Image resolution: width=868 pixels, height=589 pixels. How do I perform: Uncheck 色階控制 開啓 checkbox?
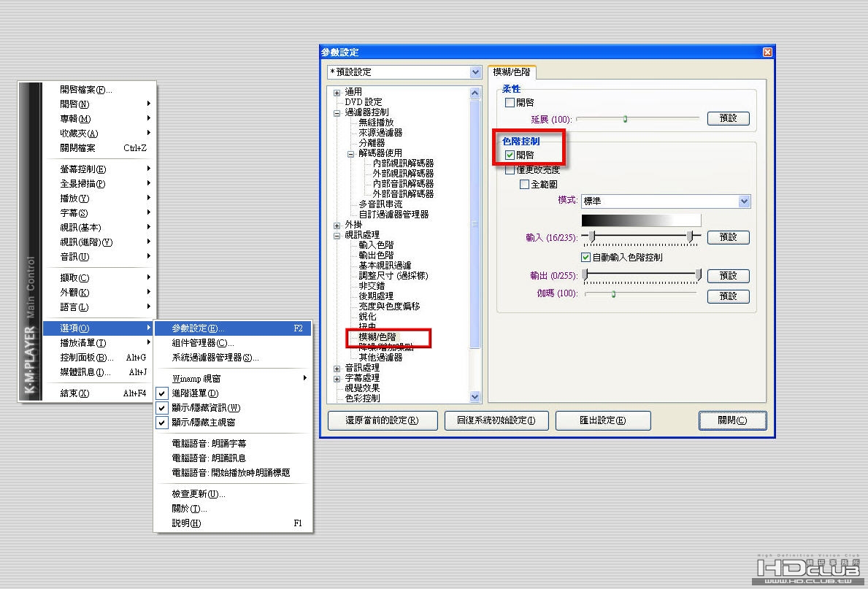(x=510, y=155)
